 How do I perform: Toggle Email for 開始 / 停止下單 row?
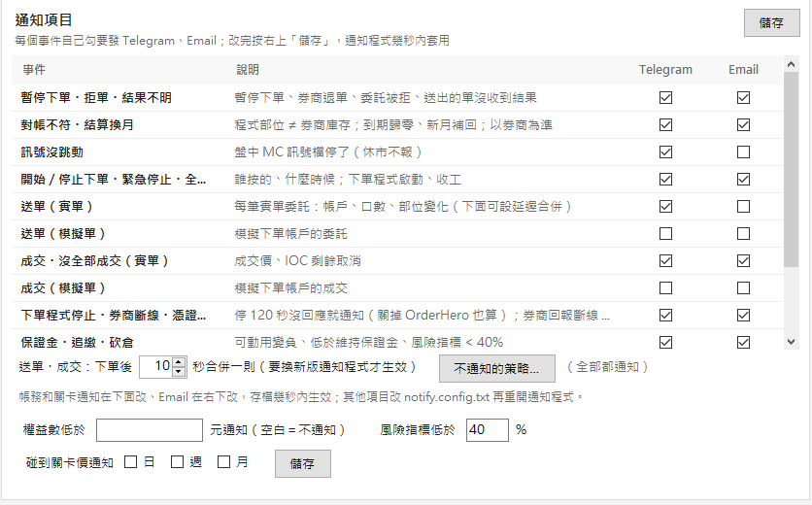click(743, 180)
